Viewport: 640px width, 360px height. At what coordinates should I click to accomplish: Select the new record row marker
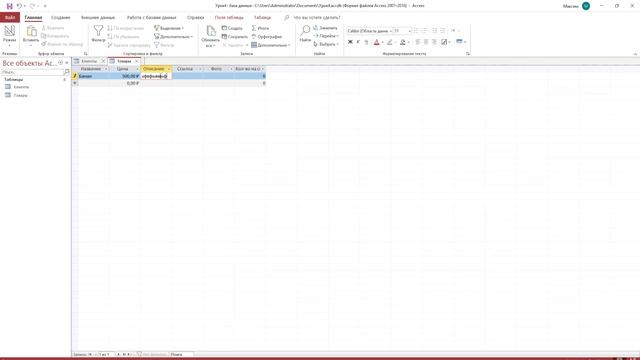pyautogui.click(x=75, y=83)
